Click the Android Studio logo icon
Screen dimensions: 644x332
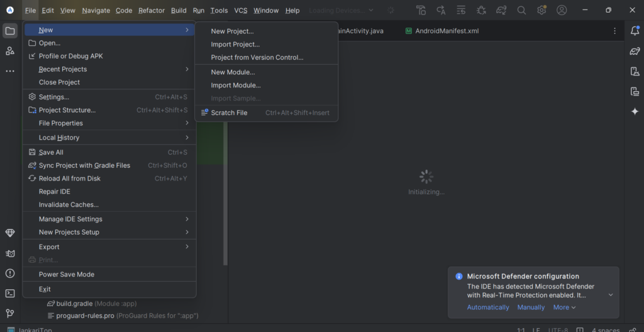(x=10, y=10)
